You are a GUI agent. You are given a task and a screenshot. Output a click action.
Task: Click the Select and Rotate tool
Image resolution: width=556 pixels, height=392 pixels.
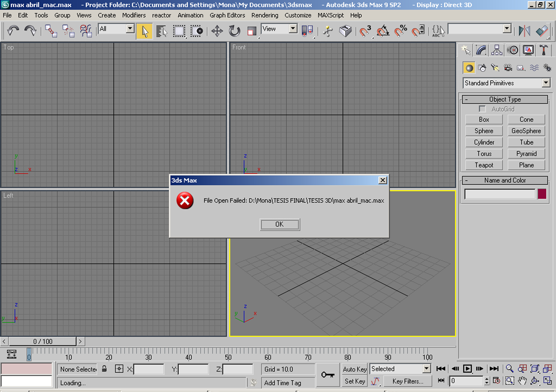click(x=234, y=31)
